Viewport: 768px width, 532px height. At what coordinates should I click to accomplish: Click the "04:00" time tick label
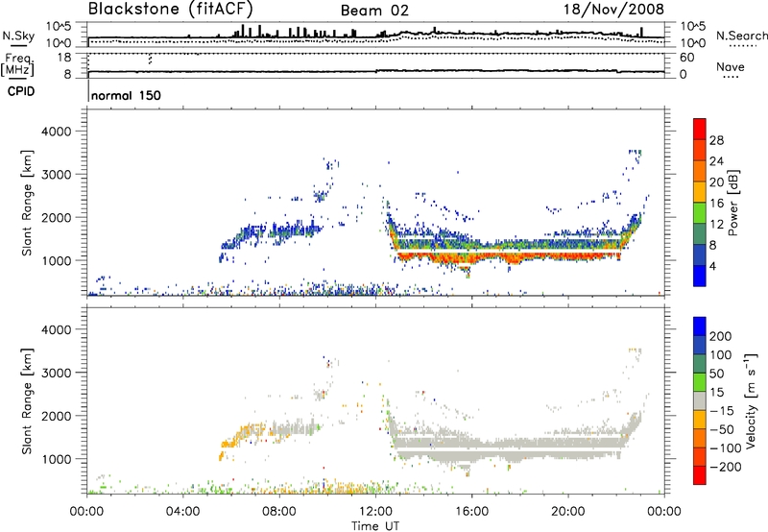pyautogui.click(x=182, y=512)
